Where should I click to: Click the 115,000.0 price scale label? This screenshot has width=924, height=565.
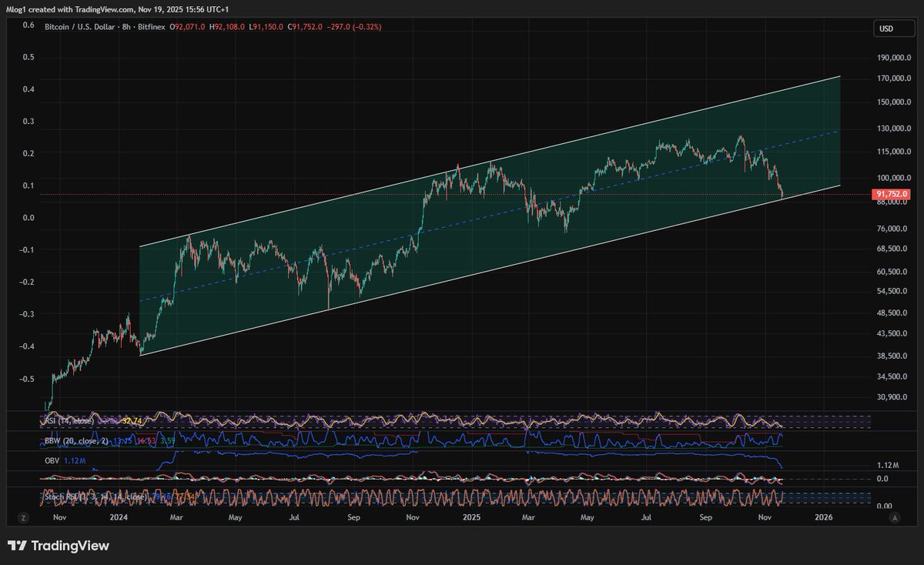893,152
